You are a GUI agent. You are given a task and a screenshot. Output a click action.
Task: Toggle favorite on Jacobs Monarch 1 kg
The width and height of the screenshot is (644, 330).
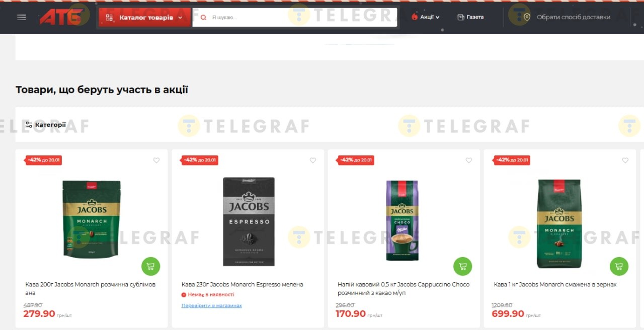coord(625,160)
